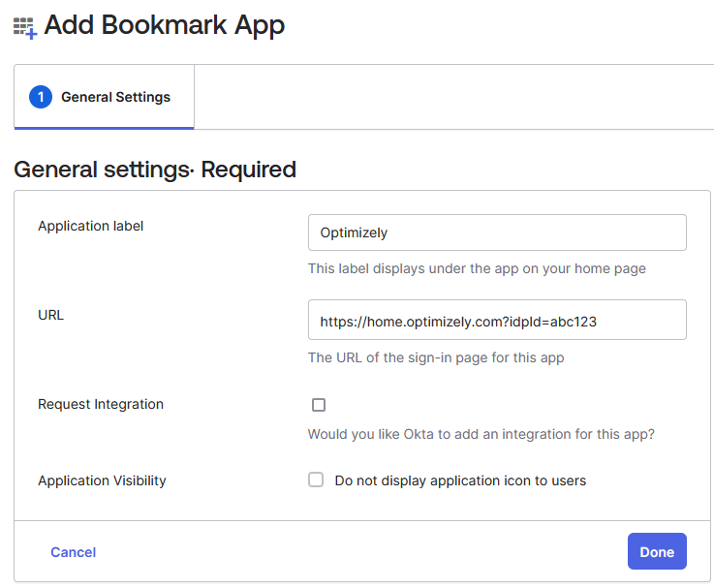714x588 pixels.
Task: Click the hint 'The URL of the sign-in page'
Action: tap(436, 358)
